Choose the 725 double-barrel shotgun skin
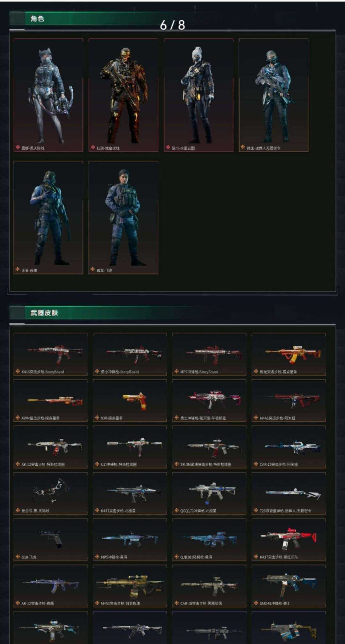This screenshot has width=345, height=644. click(x=289, y=493)
